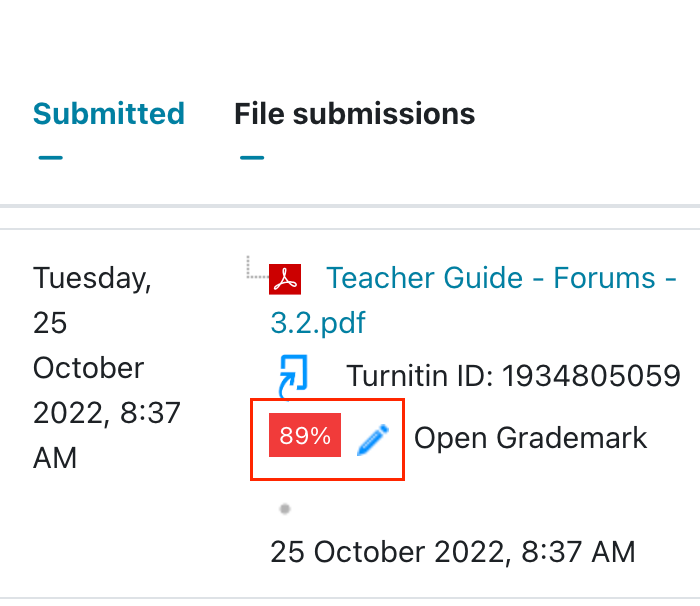The height and width of the screenshot is (606, 700).
Task: Hide the File submissions column via dash icon
Action: point(252,157)
